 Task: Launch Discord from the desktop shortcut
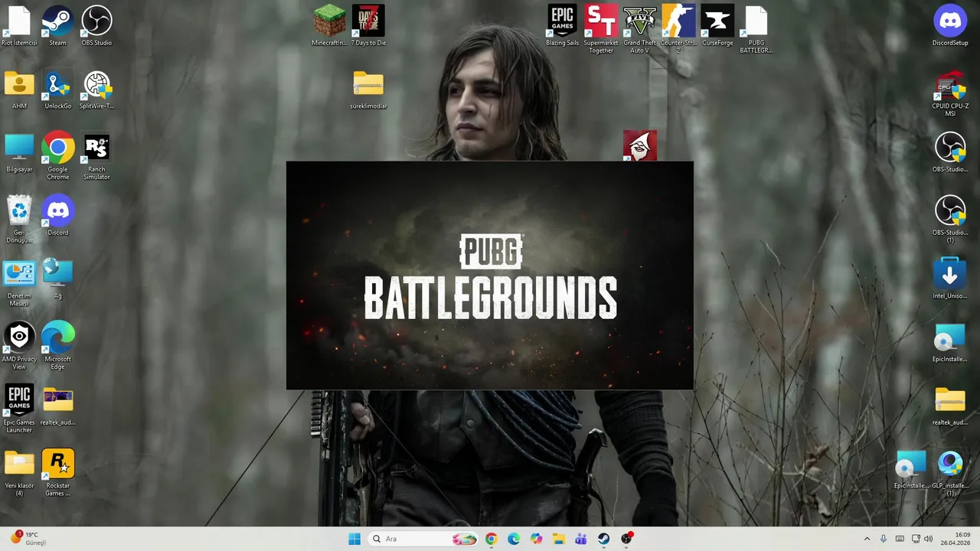pos(57,216)
